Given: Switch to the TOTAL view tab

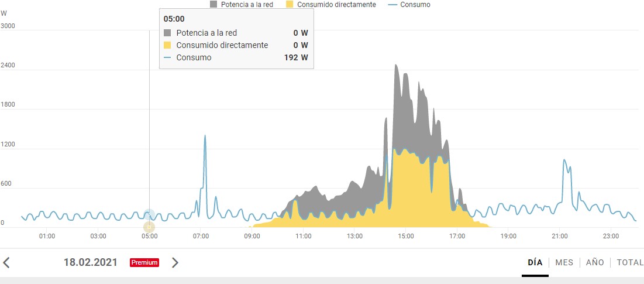Looking at the screenshot, I should tap(630, 262).
